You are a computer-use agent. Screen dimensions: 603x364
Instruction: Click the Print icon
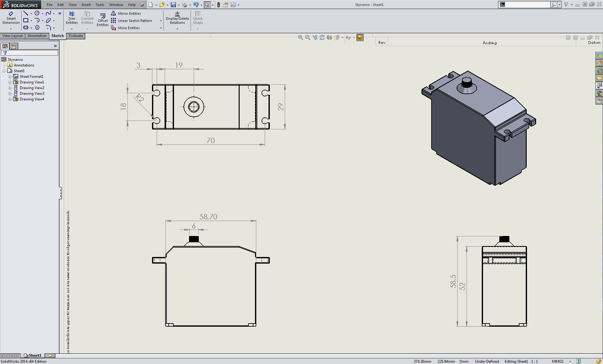click(184, 5)
